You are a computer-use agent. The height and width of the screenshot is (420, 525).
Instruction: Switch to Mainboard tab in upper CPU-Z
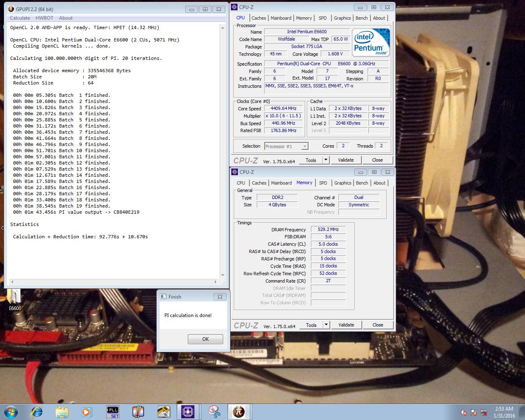[281, 18]
